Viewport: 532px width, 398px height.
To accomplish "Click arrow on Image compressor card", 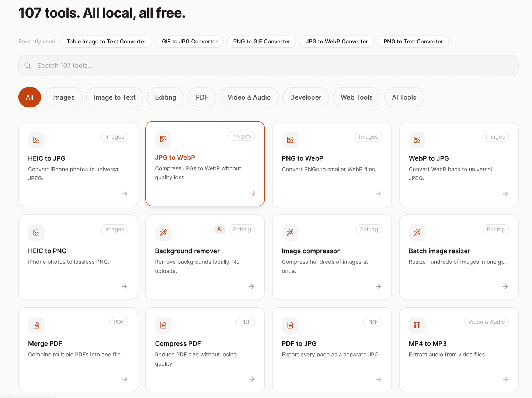I will (379, 286).
